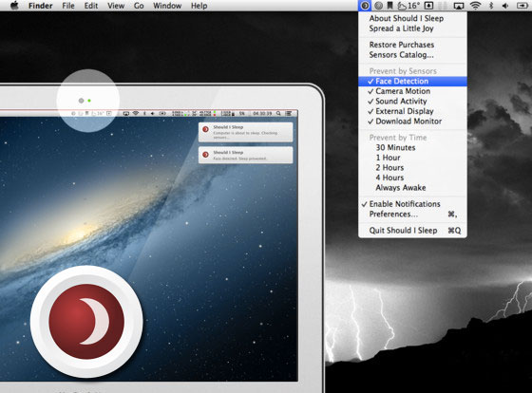
Task: Prevent sleep for 4 Hours
Action: coord(412,178)
